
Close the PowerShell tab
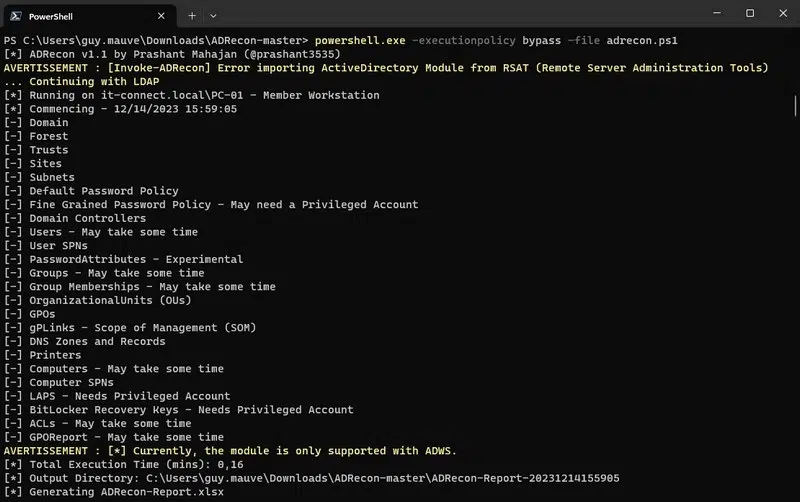coord(161,16)
